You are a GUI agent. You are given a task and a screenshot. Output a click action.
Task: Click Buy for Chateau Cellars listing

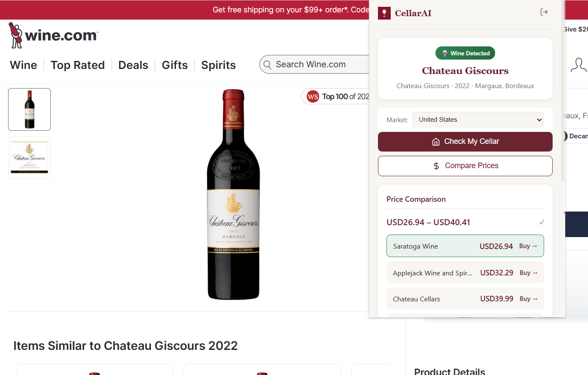(x=528, y=298)
